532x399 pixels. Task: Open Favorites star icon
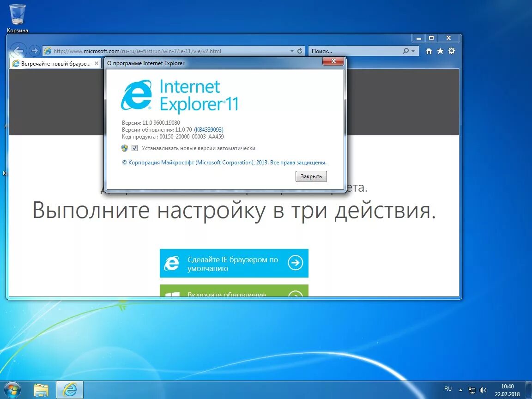[x=440, y=51]
